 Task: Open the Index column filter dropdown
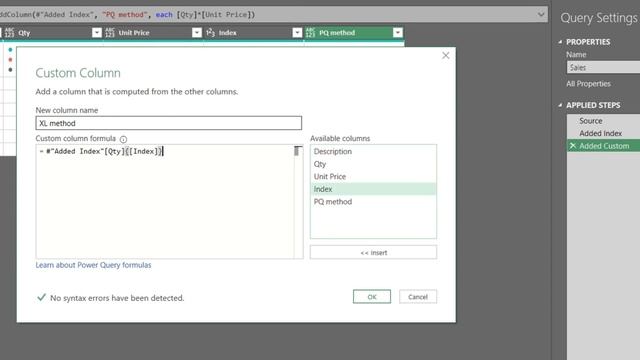click(297, 33)
